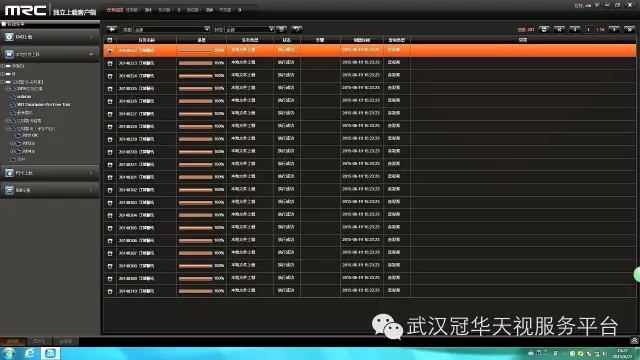Jump to the last page of results
Image resolution: width=640 pixels, height=360 pixels.
click(x=629, y=29)
